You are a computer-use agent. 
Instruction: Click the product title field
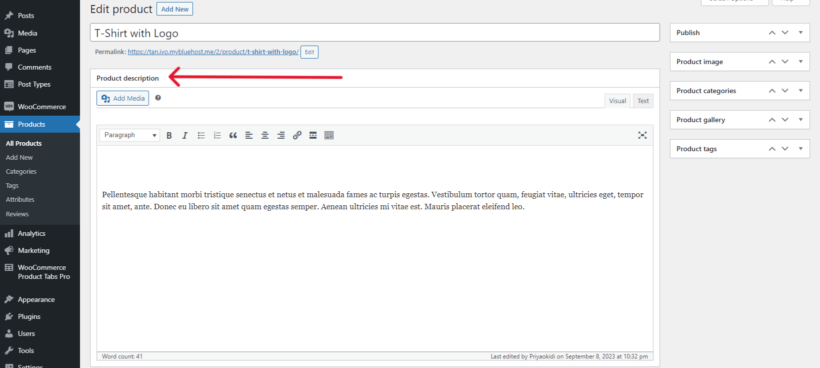tap(375, 33)
